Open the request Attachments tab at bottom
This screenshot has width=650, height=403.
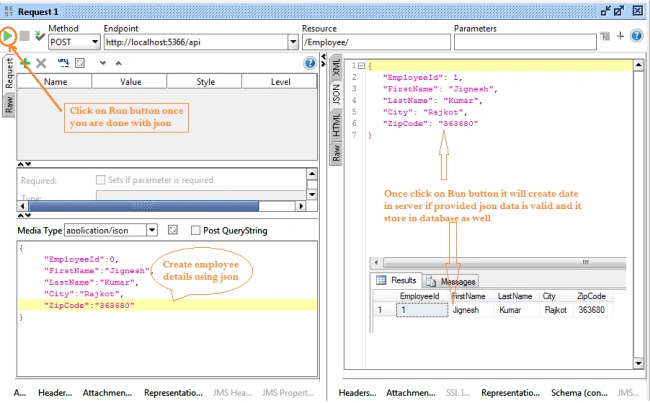click(x=107, y=393)
